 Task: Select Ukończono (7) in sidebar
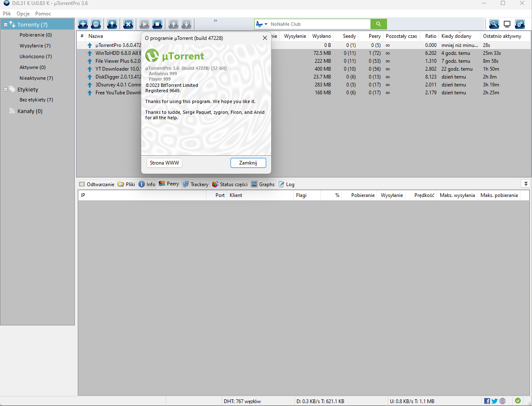(36, 57)
